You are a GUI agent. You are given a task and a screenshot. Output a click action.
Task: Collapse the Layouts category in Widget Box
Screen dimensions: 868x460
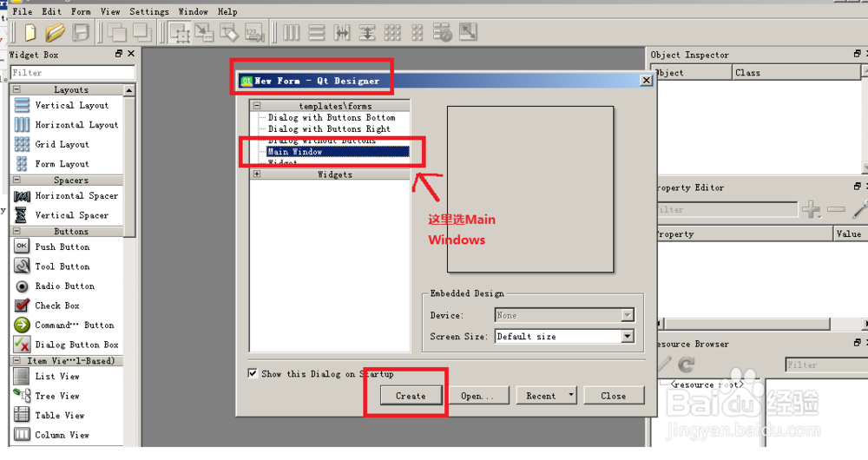(16, 89)
